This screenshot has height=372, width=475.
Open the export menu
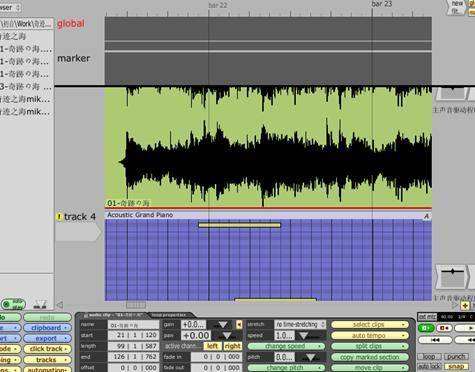[47, 339]
